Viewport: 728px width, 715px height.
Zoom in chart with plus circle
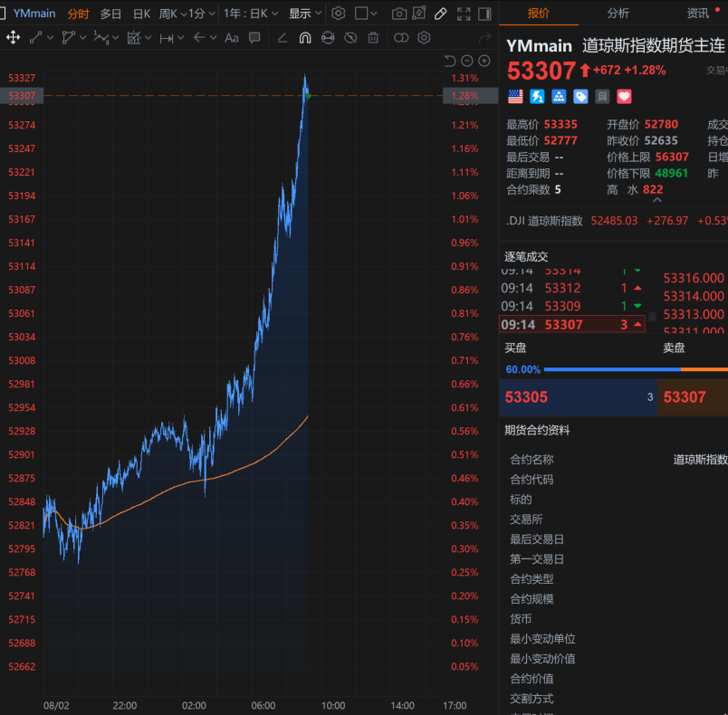(484, 61)
